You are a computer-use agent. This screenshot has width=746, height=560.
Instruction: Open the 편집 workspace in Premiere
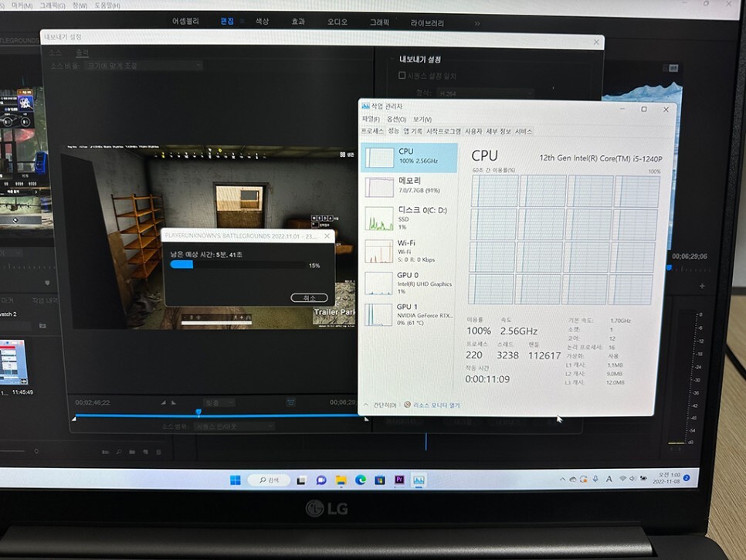[x=227, y=22]
